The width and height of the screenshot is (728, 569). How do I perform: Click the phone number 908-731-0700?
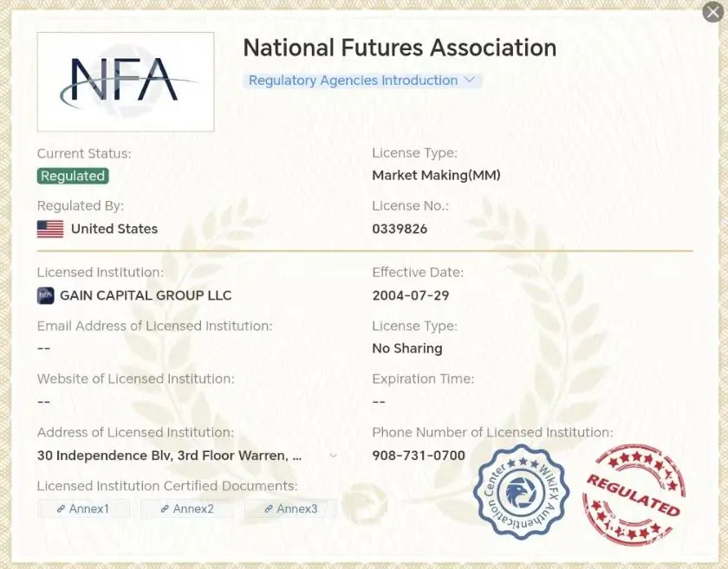pos(419,456)
